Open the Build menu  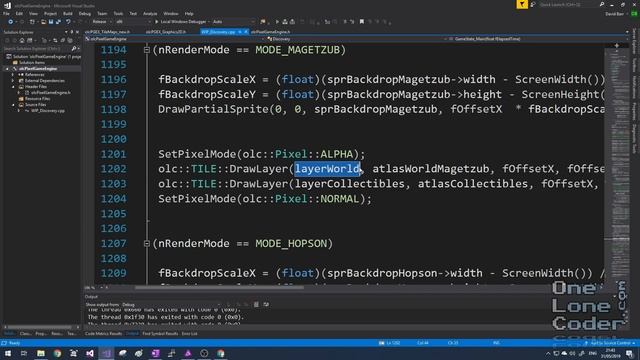(x=68, y=13)
